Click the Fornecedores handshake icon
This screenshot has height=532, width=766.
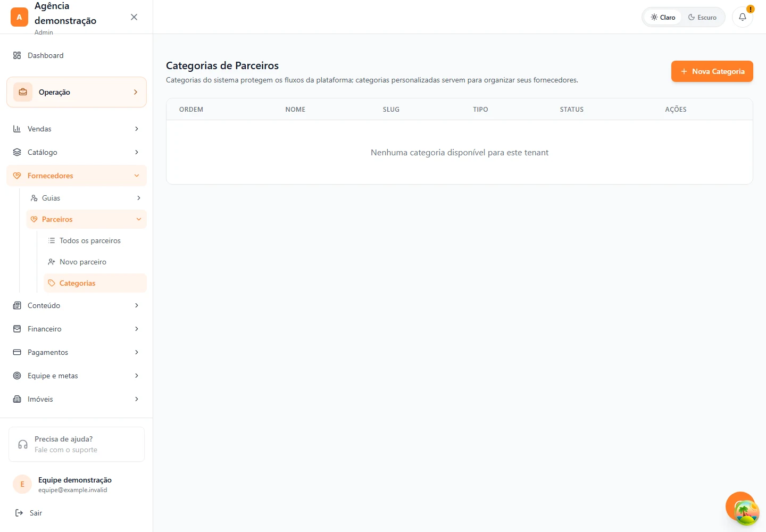[17, 176]
